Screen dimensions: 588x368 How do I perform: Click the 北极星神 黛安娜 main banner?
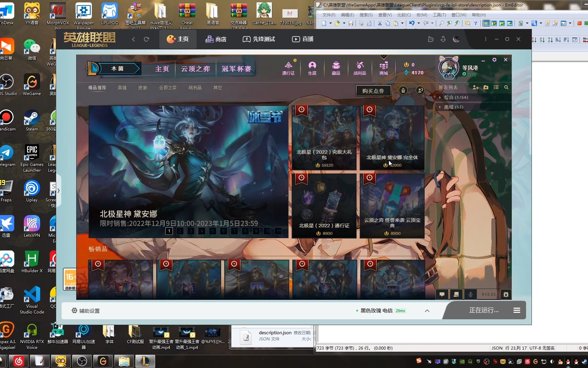(x=189, y=172)
